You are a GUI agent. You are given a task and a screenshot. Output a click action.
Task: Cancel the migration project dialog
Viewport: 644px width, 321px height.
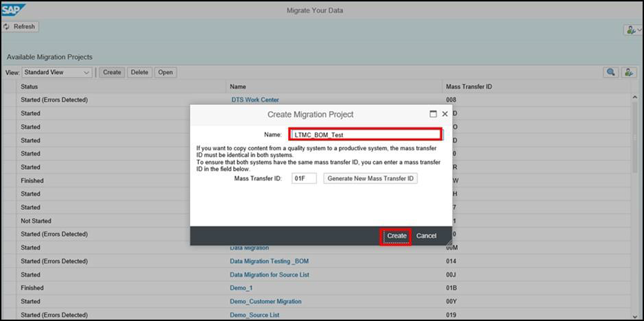[426, 236]
